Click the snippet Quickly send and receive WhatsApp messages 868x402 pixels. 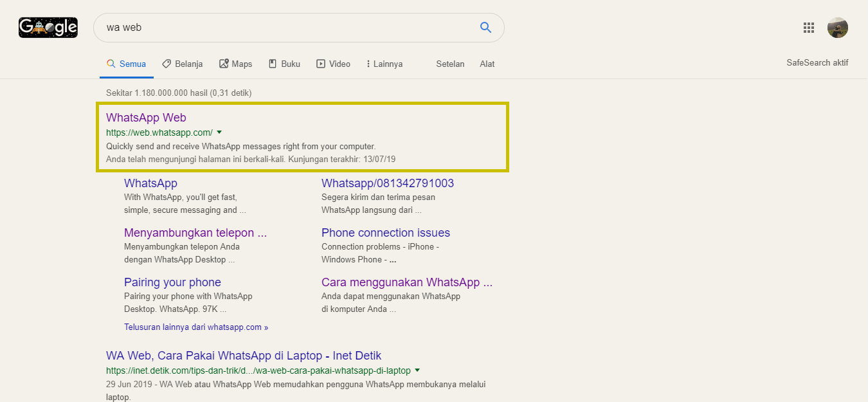(x=241, y=146)
